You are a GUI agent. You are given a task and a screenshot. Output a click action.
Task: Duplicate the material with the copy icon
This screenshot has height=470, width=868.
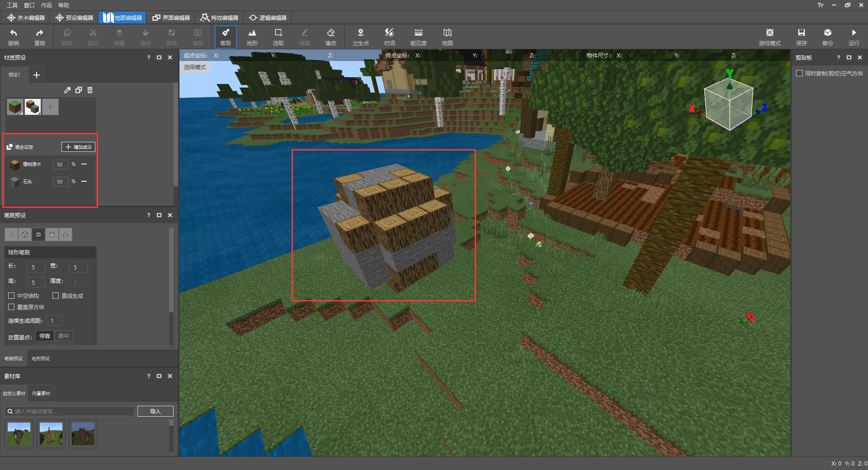pyautogui.click(x=79, y=90)
